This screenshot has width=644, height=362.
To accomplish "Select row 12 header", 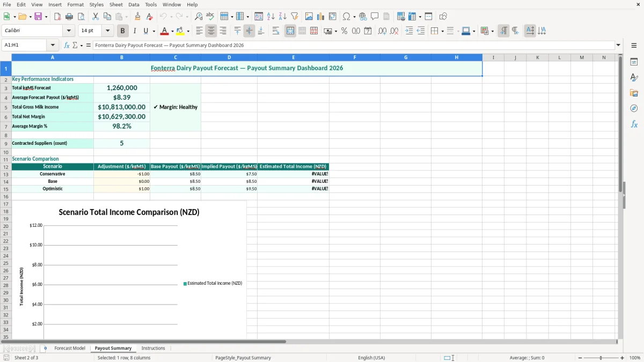I will click(6, 167).
